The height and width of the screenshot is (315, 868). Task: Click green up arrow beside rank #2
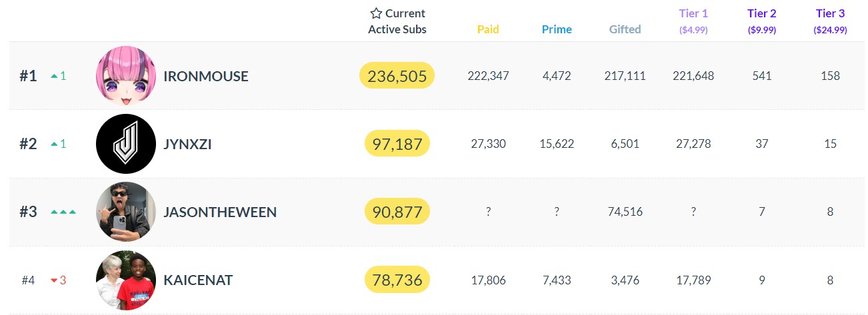pyautogui.click(x=55, y=144)
